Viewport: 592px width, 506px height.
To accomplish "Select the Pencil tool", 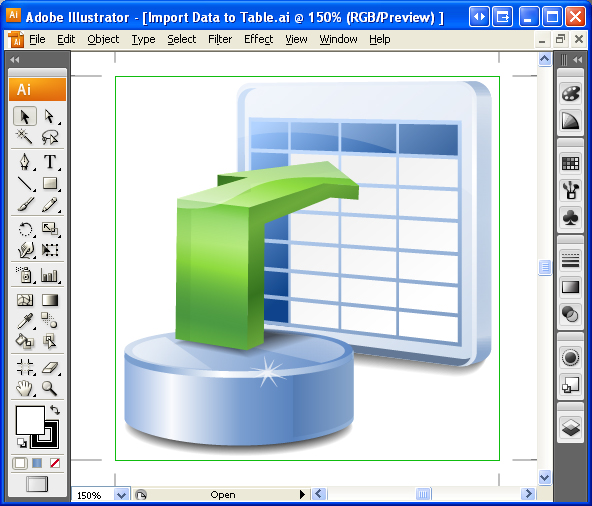I will [x=50, y=204].
